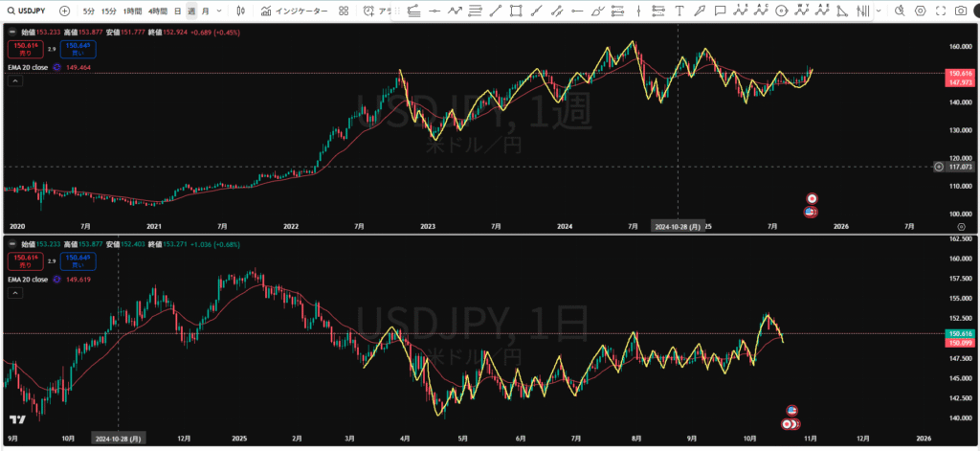Select the comment callout tool
980x451 pixels.
720,11
